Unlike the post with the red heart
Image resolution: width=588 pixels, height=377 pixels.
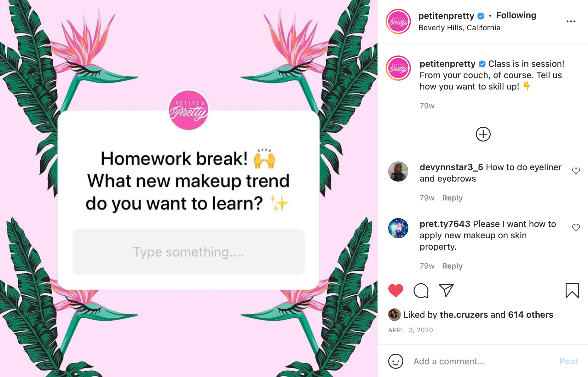pyautogui.click(x=395, y=291)
